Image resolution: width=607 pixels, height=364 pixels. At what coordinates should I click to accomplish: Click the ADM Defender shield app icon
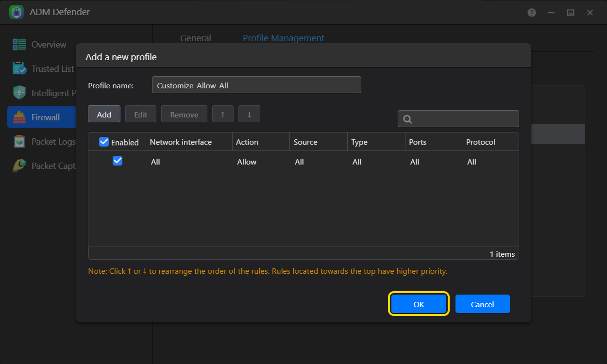tap(17, 12)
